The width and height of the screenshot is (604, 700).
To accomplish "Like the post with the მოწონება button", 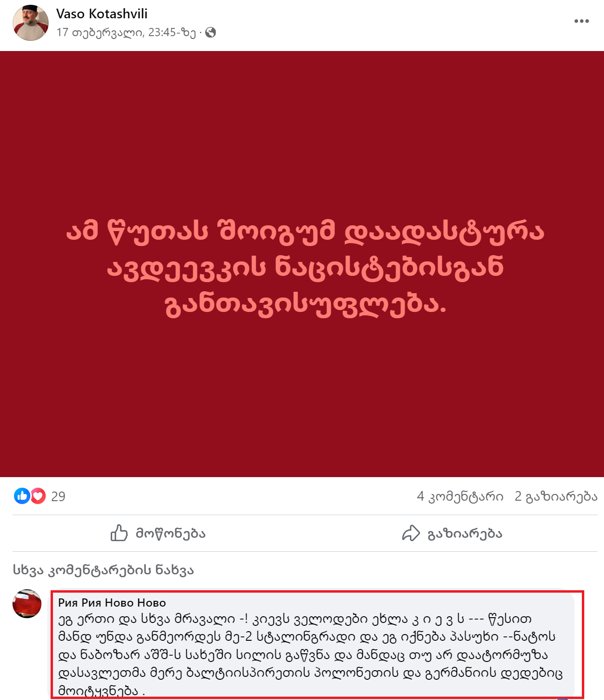I will [x=158, y=533].
